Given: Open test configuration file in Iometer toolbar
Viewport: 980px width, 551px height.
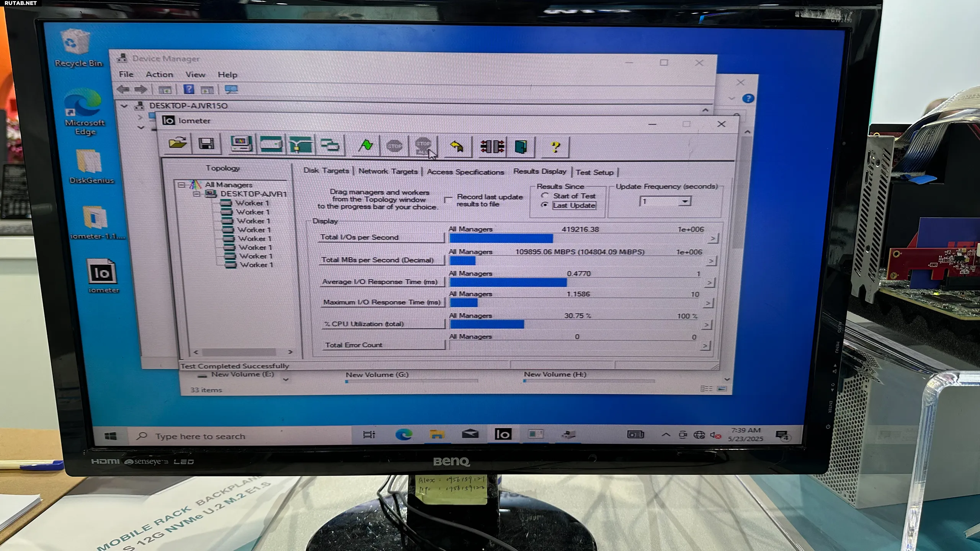Looking at the screenshot, I should pyautogui.click(x=177, y=144).
